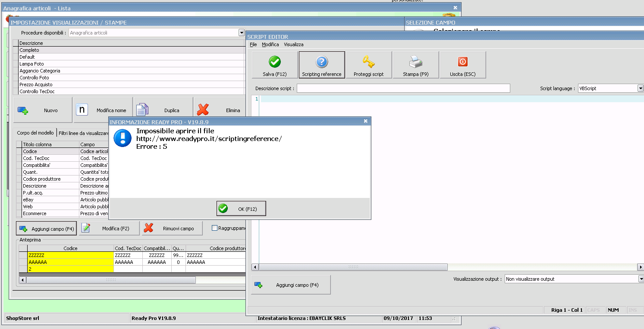
Task: Select Aggancio Categoria in the list
Action: (x=132, y=71)
